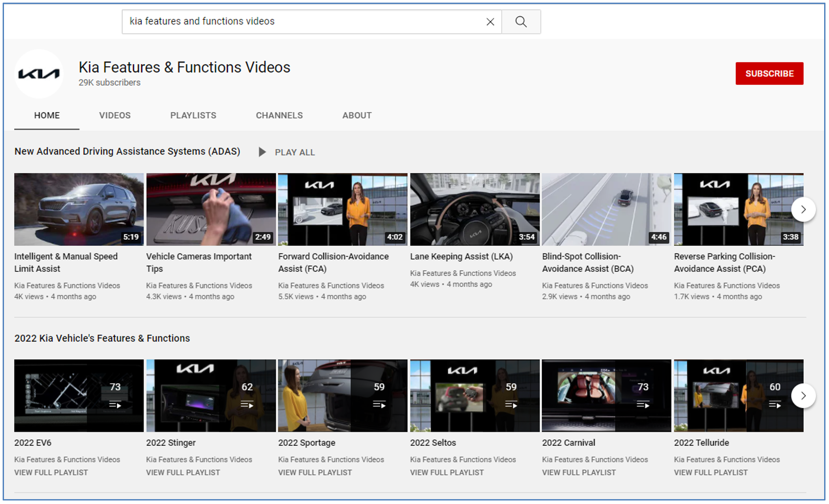The image size is (829, 504).
Task: Open the VIDEOS tab
Action: click(x=115, y=115)
